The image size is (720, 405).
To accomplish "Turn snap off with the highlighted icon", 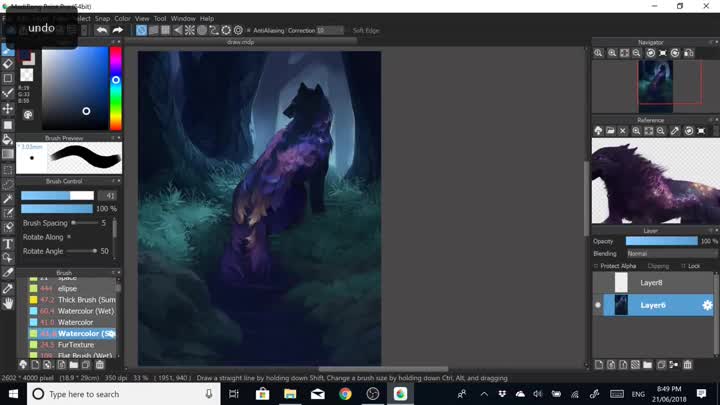I will tap(141, 30).
